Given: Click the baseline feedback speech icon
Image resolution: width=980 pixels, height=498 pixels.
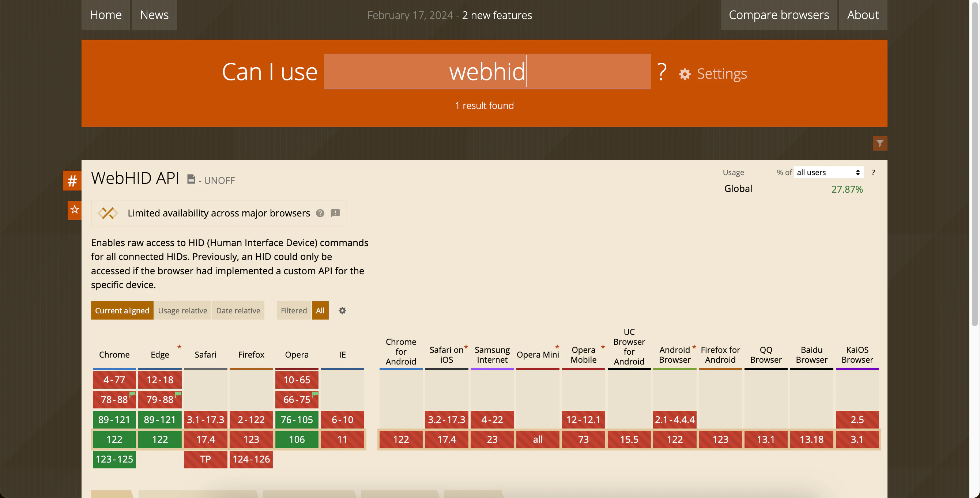Looking at the screenshot, I should pyautogui.click(x=335, y=213).
